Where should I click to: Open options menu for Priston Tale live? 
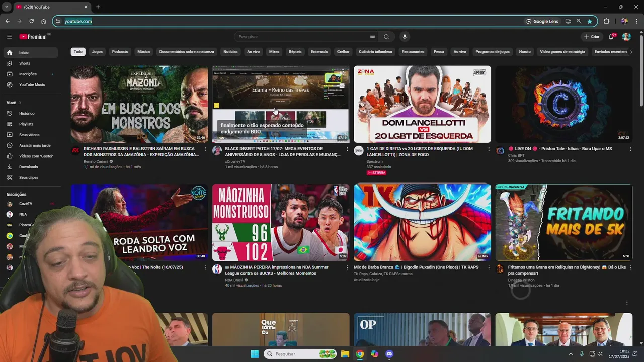[630, 149]
